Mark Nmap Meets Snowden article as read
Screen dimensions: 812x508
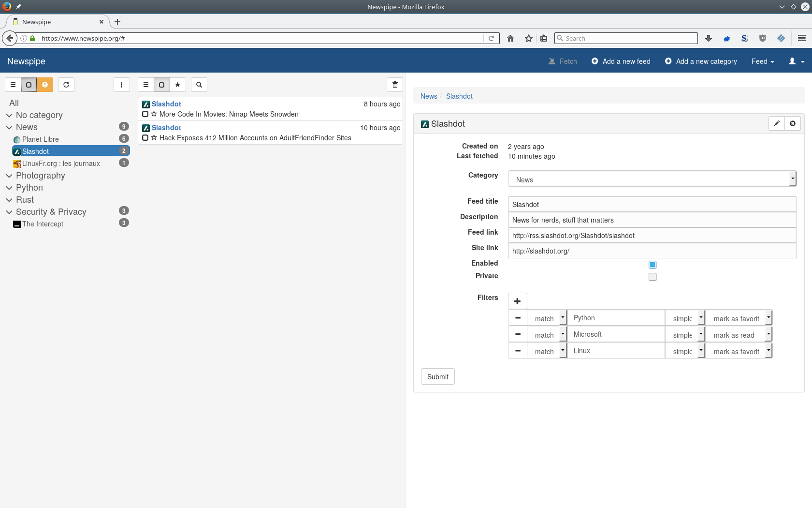(145, 114)
